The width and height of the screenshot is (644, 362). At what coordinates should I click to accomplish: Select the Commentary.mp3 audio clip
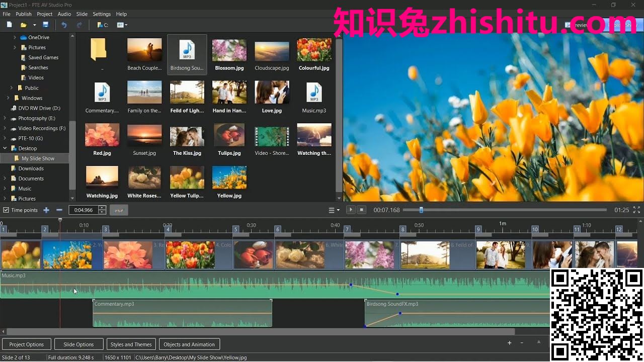tap(182, 313)
